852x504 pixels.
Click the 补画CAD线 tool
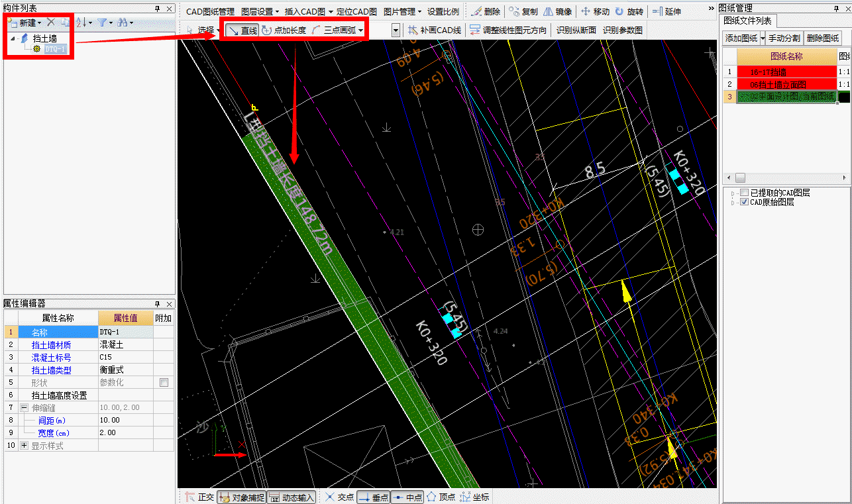point(434,30)
